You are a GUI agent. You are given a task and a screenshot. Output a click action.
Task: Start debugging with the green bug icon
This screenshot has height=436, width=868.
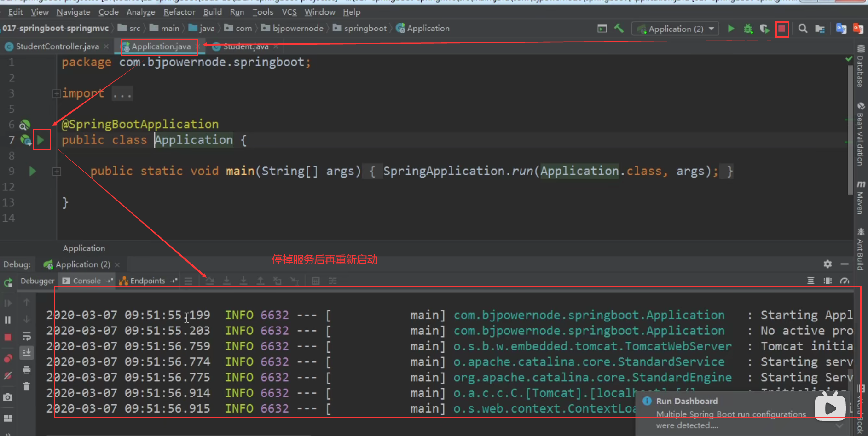coord(748,29)
